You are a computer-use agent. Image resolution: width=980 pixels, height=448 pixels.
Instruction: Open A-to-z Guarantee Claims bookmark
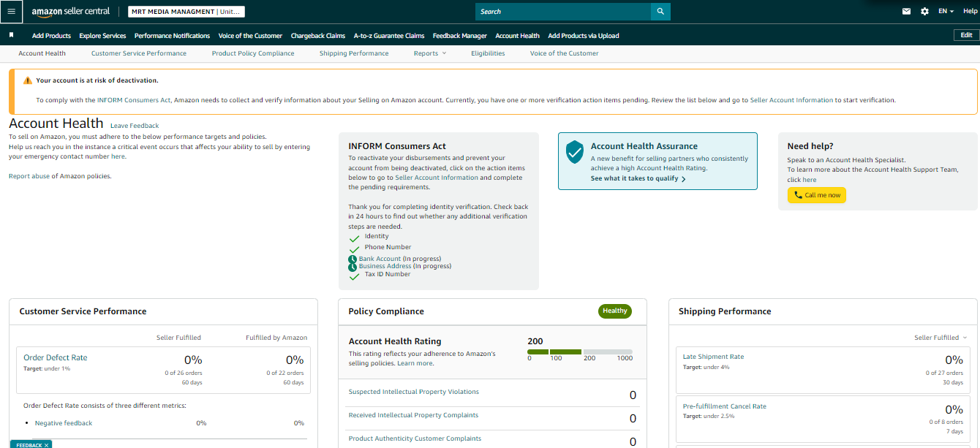tap(389, 36)
